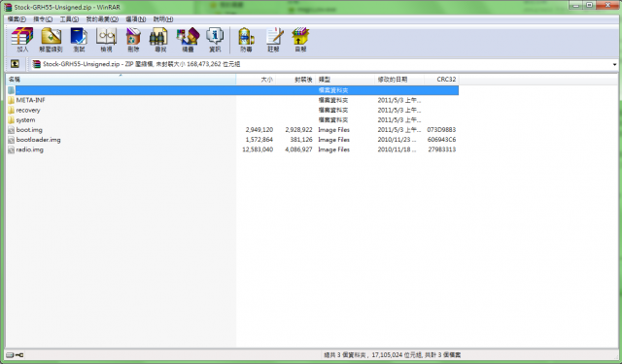Open the View (檢視) book icon
This screenshot has width=622, height=364.
coord(106,40)
